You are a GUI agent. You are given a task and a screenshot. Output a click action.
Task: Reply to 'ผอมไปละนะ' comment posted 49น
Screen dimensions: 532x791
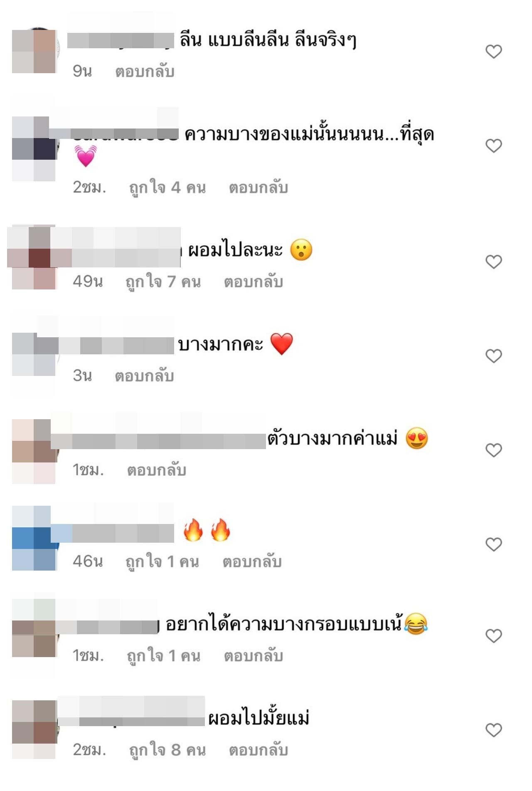[x=254, y=282]
